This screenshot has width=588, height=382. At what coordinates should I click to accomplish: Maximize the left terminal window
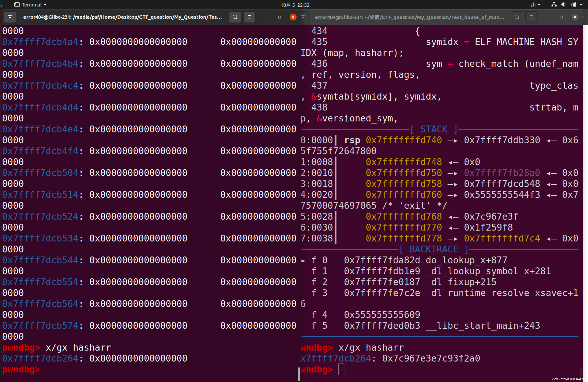tap(279, 17)
